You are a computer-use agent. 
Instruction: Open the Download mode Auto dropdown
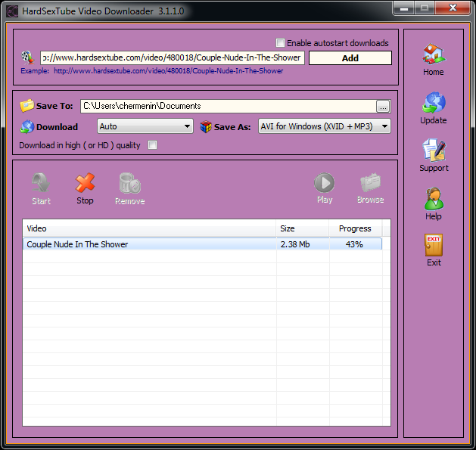click(145, 126)
